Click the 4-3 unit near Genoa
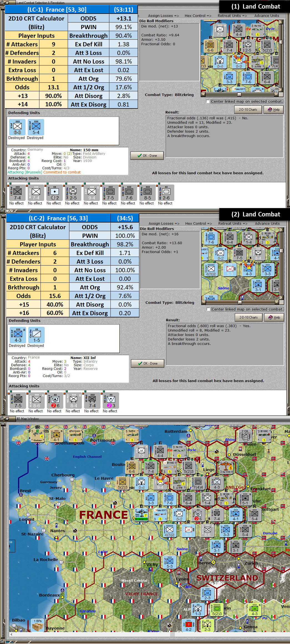Image resolution: width=290 pixels, height=644 pixels. (x=254, y=609)
